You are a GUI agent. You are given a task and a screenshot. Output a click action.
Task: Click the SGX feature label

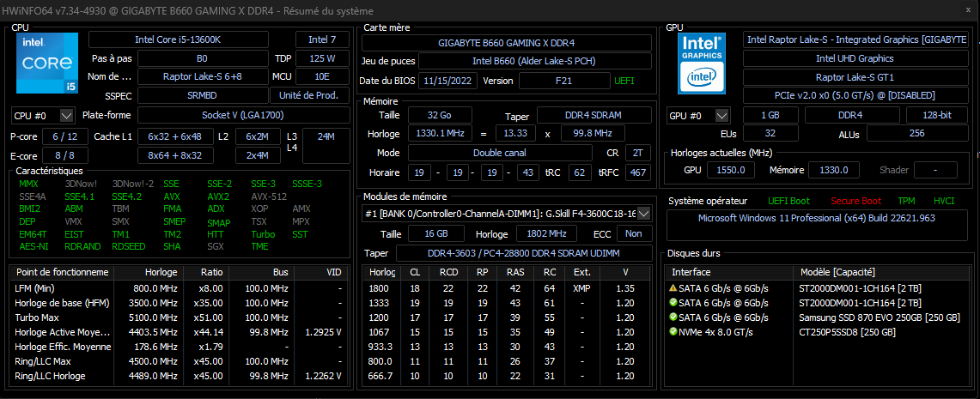215,246
